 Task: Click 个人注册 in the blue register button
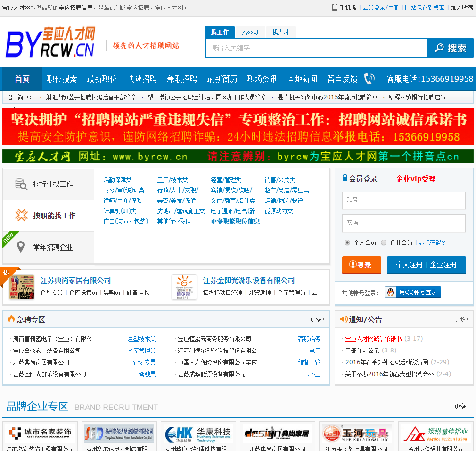pos(409,265)
